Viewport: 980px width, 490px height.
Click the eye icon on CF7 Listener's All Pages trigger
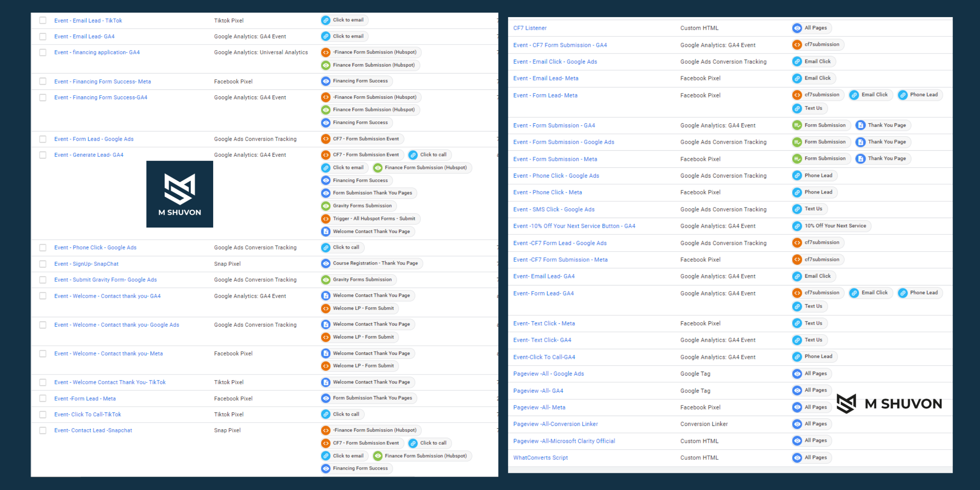pos(797,28)
